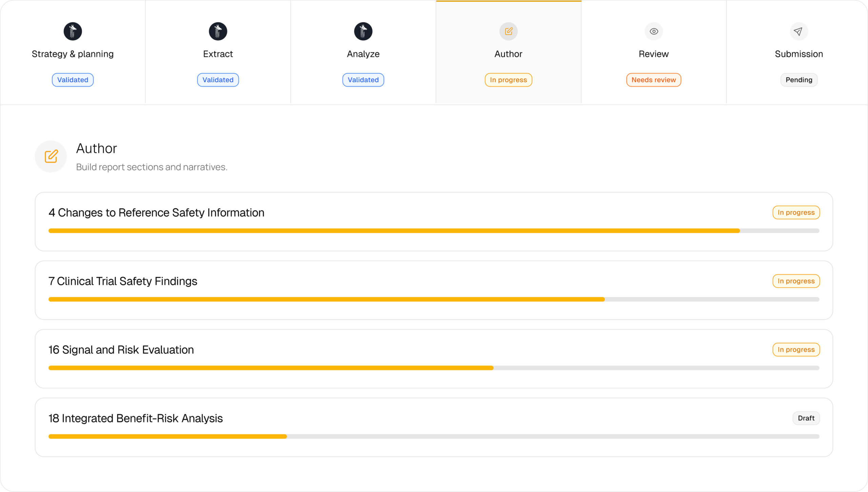Screen dimensions: 868x492
Task: Open 18 Integrated Benefit-Risk Analysis section
Action: point(434,428)
